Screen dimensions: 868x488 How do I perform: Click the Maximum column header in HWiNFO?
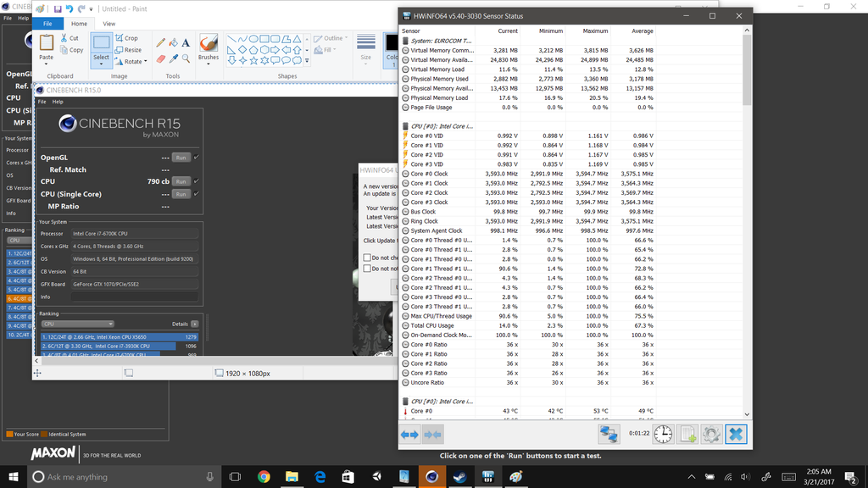(x=595, y=31)
